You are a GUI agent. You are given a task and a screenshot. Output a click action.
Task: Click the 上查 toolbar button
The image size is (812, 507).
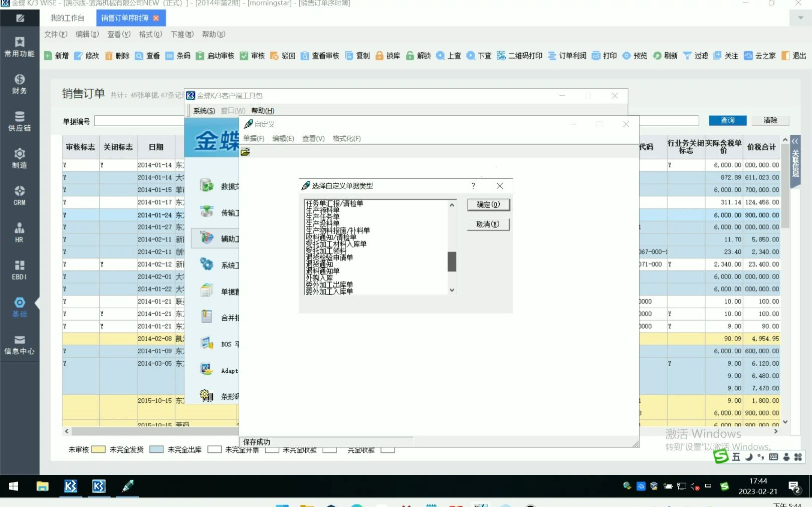pyautogui.click(x=449, y=56)
